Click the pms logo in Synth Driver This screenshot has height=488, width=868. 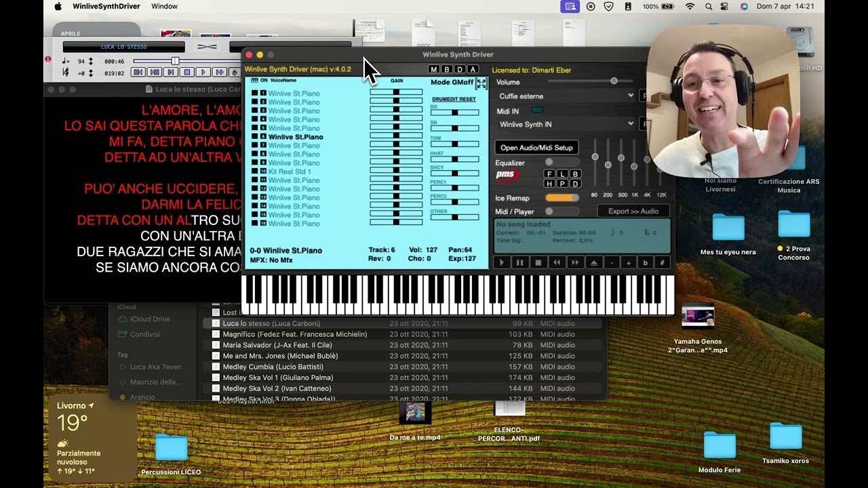coord(507,175)
